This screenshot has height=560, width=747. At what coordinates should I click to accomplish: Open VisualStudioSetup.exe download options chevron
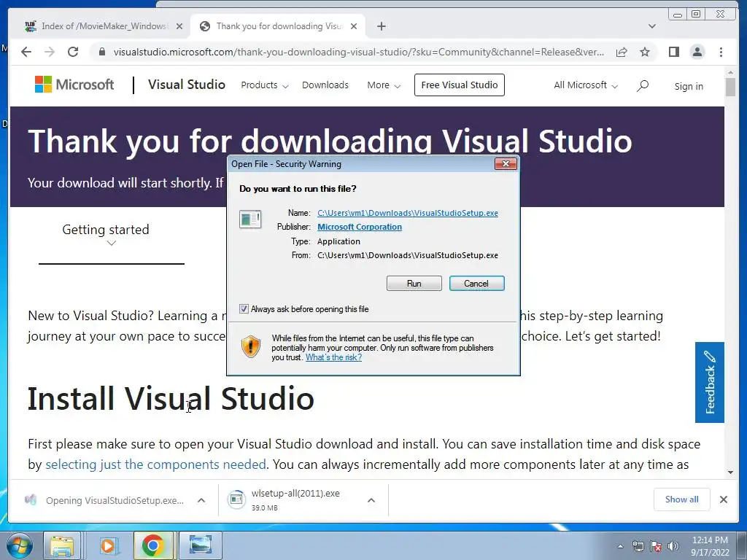(x=201, y=500)
